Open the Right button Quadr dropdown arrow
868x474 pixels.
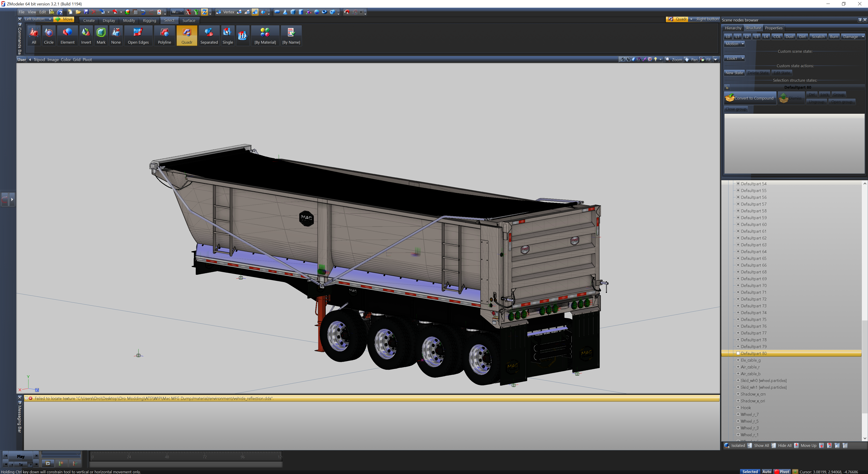tap(691, 19)
